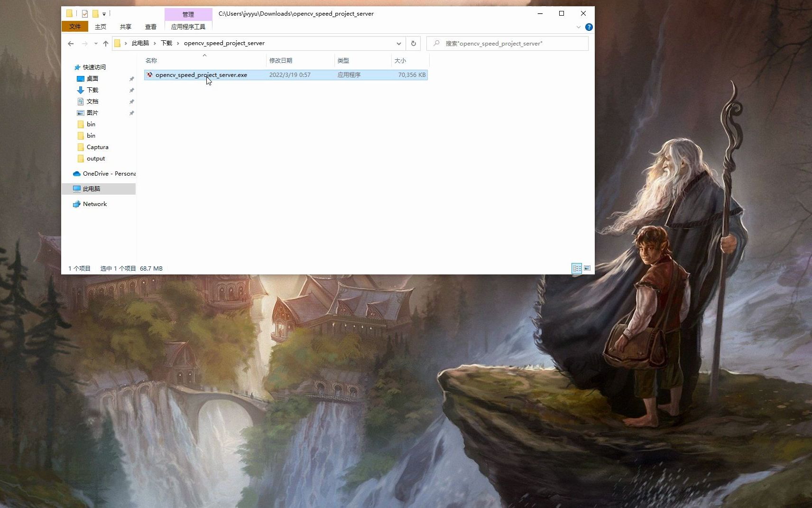The height and width of the screenshot is (508, 812).
Task: Sort by the 大小 column header
Action: pyautogui.click(x=410, y=60)
